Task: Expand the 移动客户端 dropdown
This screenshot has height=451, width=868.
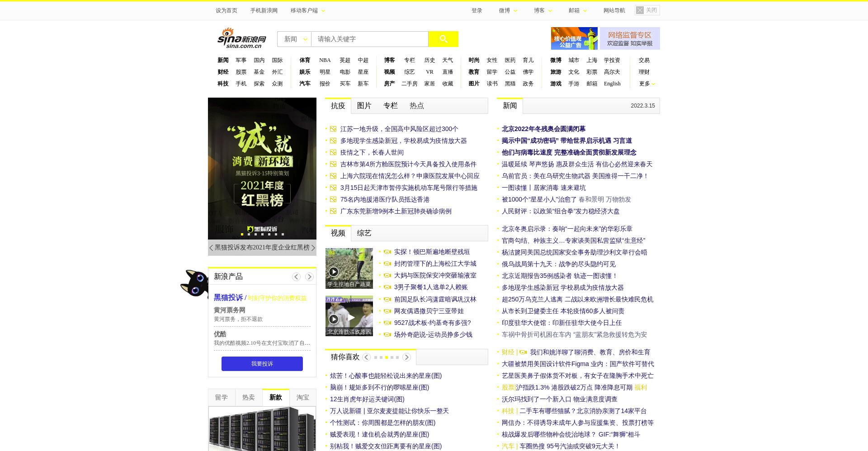Action: pos(308,10)
